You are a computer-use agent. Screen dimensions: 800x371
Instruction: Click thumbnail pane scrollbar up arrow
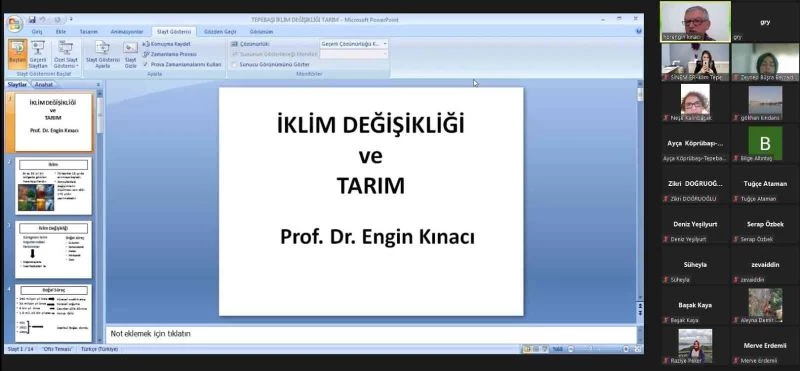[99, 94]
